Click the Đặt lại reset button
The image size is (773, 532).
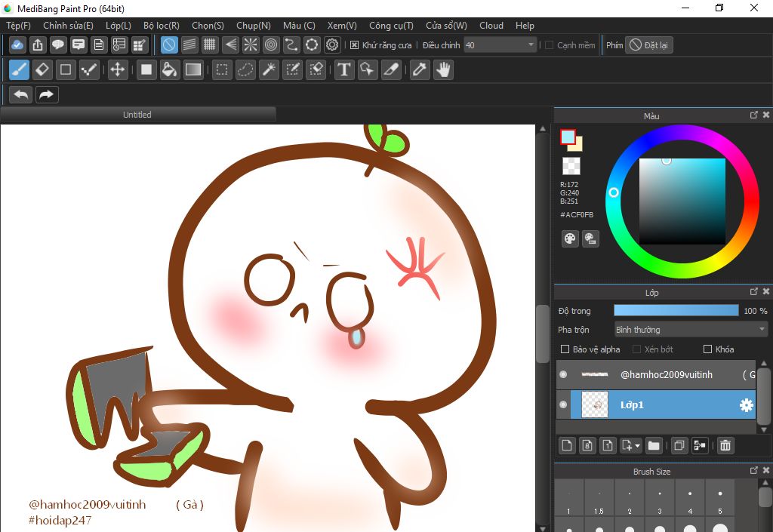(648, 45)
